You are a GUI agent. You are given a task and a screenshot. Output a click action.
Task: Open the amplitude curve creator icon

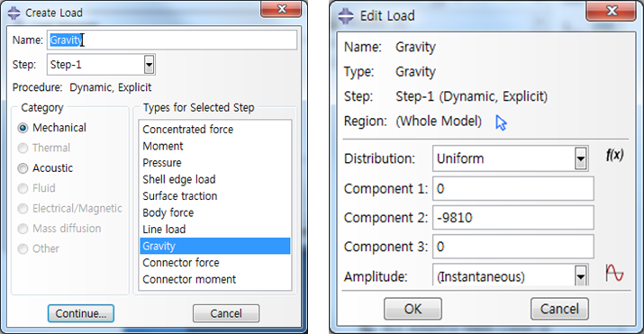tap(614, 273)
